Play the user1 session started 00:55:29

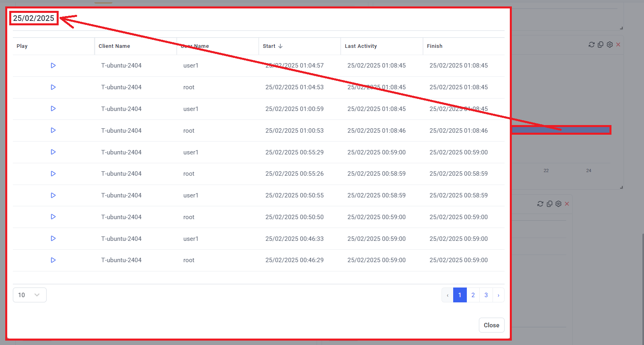click(x=53, y=152)
